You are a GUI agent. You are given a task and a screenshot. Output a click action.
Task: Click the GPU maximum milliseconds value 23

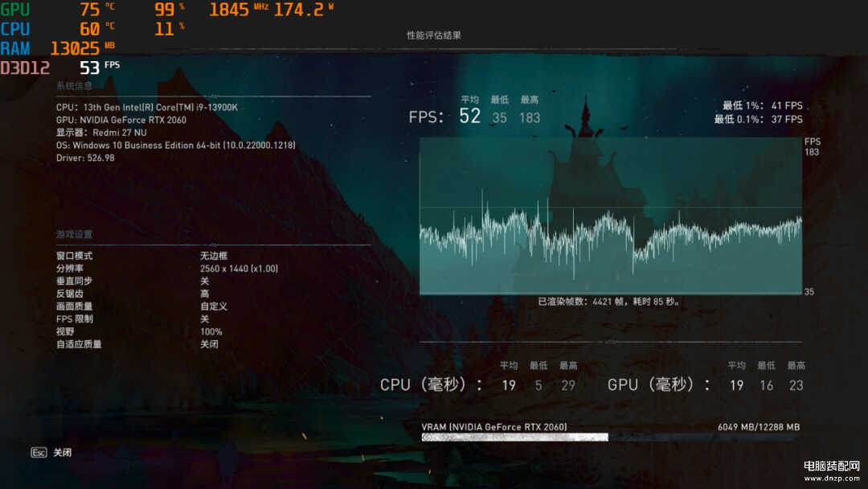tap(796, 385)
